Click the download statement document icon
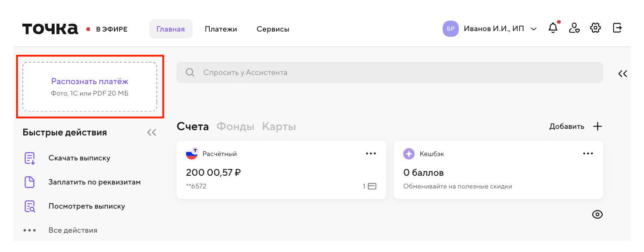Screen dimensions: 644x252 29,158
